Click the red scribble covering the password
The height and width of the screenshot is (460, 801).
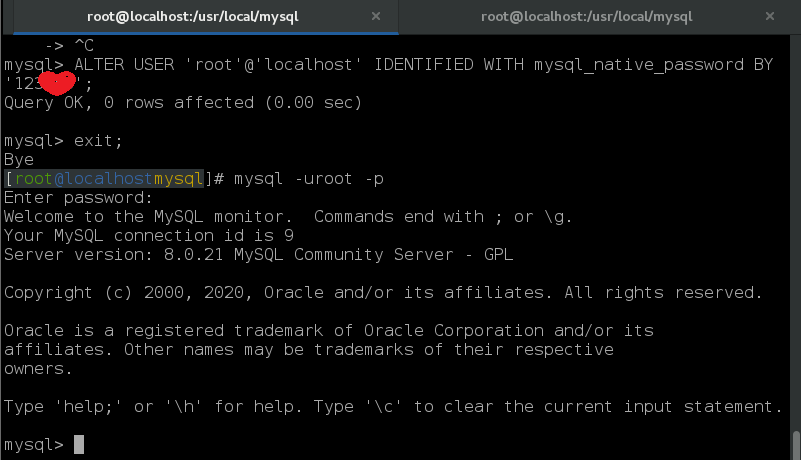pyautogui.click(x=58, y=82)
